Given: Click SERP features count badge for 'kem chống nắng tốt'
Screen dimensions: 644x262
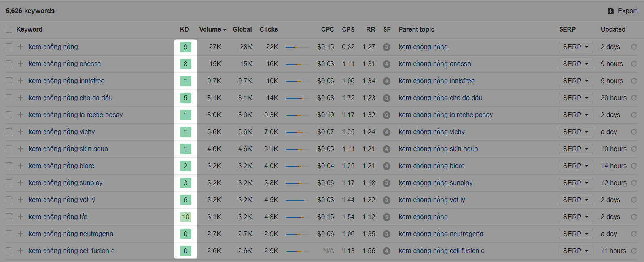Looking at the screenshot, I should (x=386, y=217).
